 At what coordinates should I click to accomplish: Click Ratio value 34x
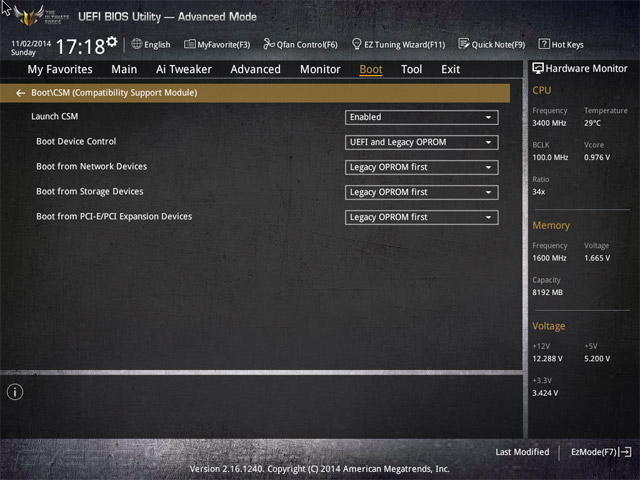pos(538,191)
